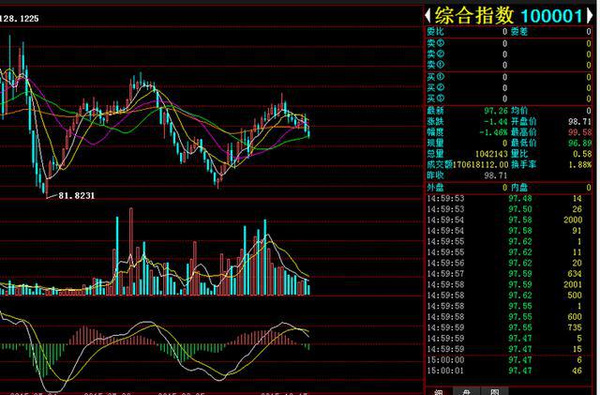This screenshot has width=600, height=395.
Task: Click the 81.8231 low price marker
Action: [x=76, y=196]
